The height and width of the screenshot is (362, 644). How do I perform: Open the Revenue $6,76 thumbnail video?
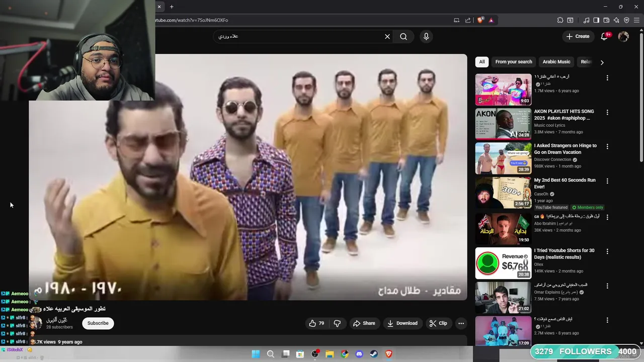click(x=503, y=263)
